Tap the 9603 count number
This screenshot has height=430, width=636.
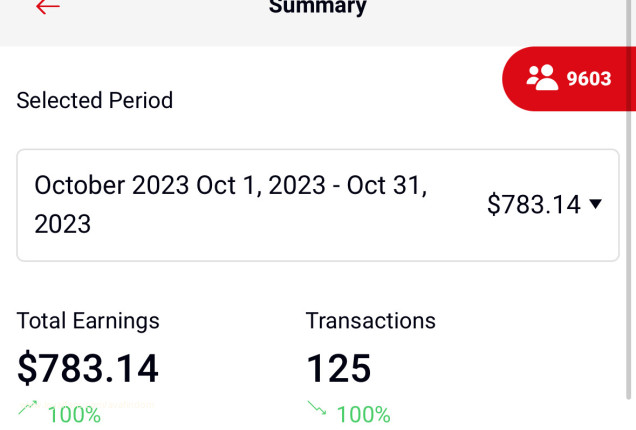pyautogui.click(x=589, y=78)
